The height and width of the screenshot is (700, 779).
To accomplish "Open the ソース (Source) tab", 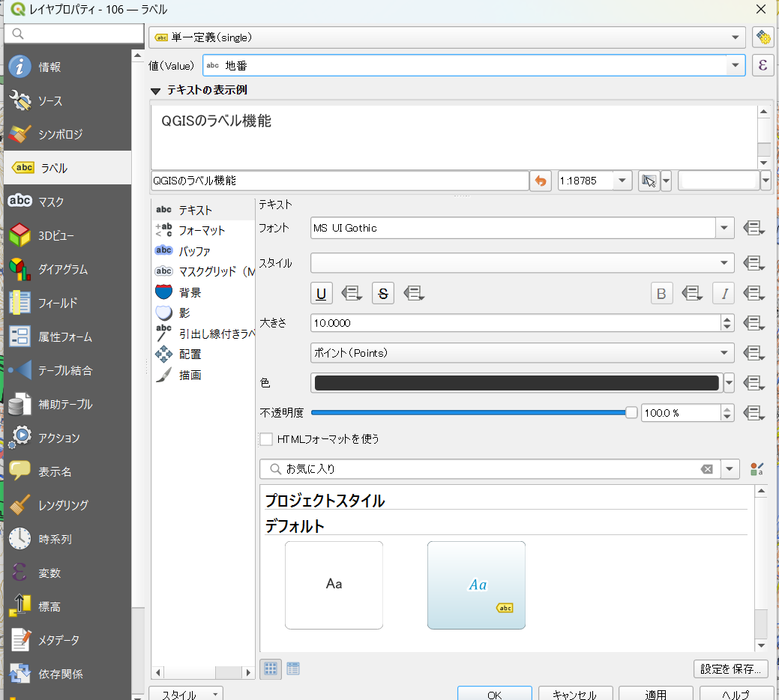I will pyautogui.click(x=67, y=100).
